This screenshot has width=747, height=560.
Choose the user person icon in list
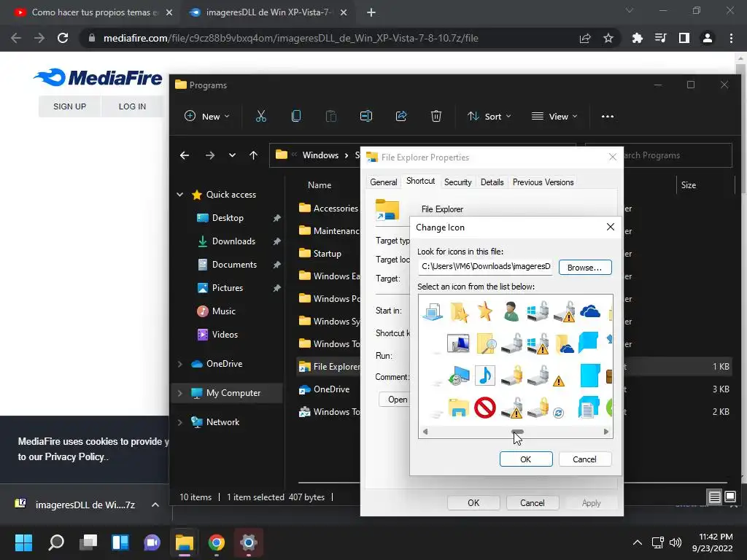coord(511,311)
